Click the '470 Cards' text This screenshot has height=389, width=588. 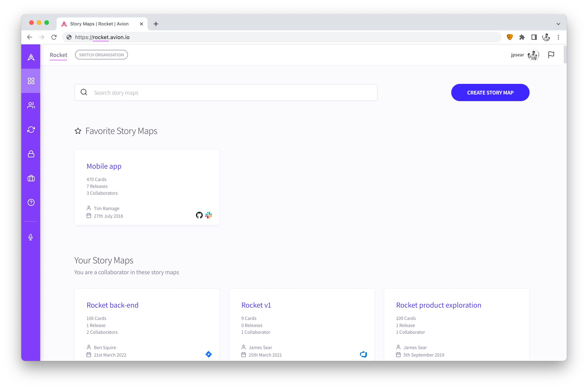point(97,179)
